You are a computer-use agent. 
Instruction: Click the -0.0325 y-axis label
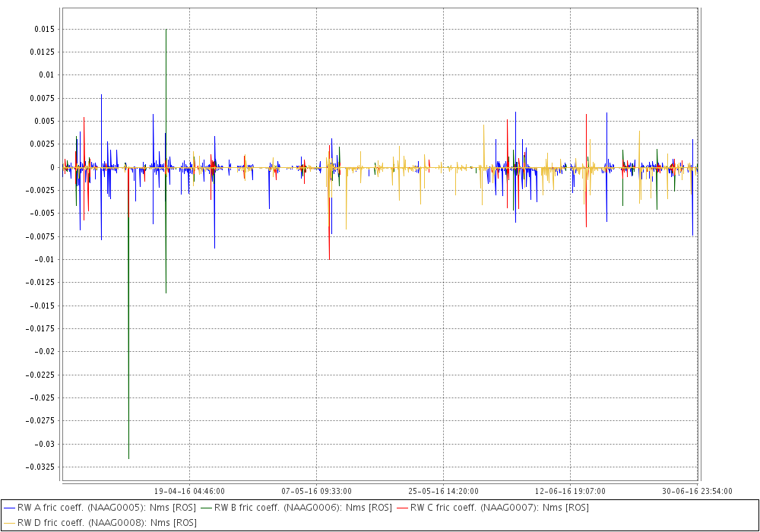click(40, 467)
